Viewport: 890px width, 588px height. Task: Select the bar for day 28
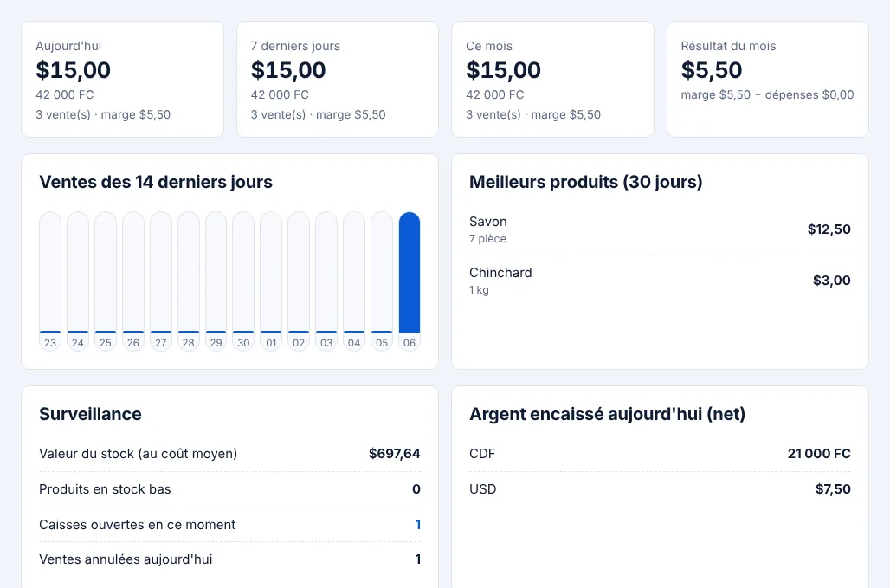(189, 281)
